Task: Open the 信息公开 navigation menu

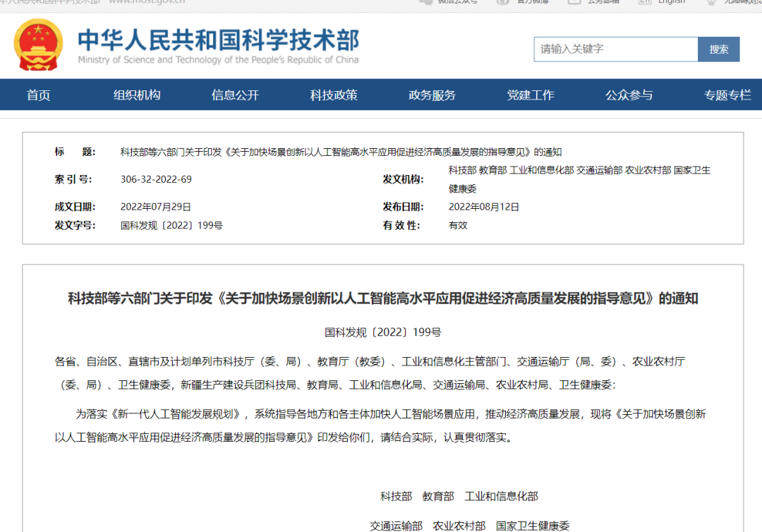Action: [x=235, y=95]
